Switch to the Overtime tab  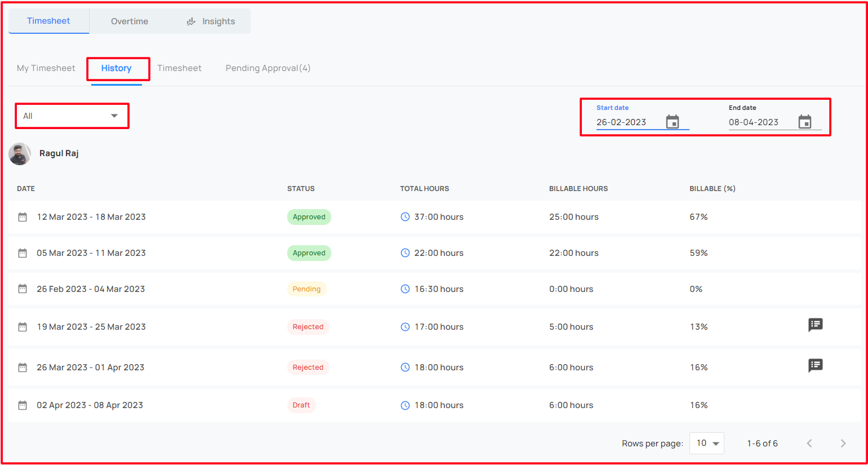coord(130,21)
